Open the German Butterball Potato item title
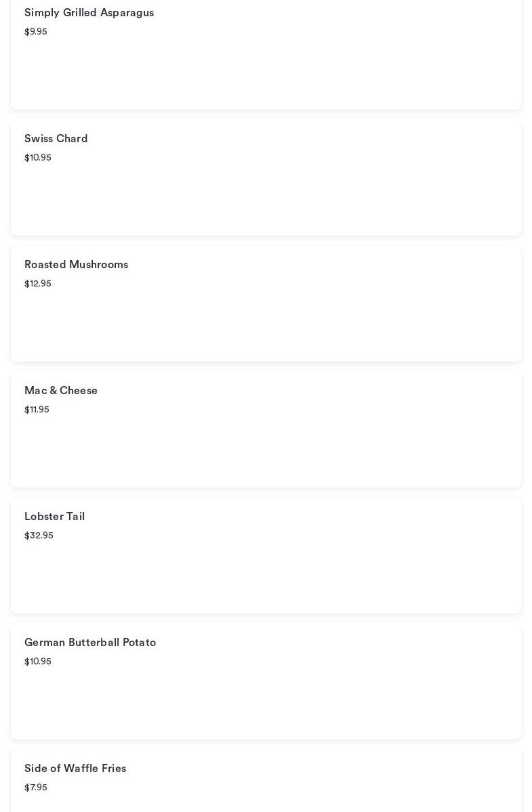Screen dimensions: 532x812 coord(90,643)
